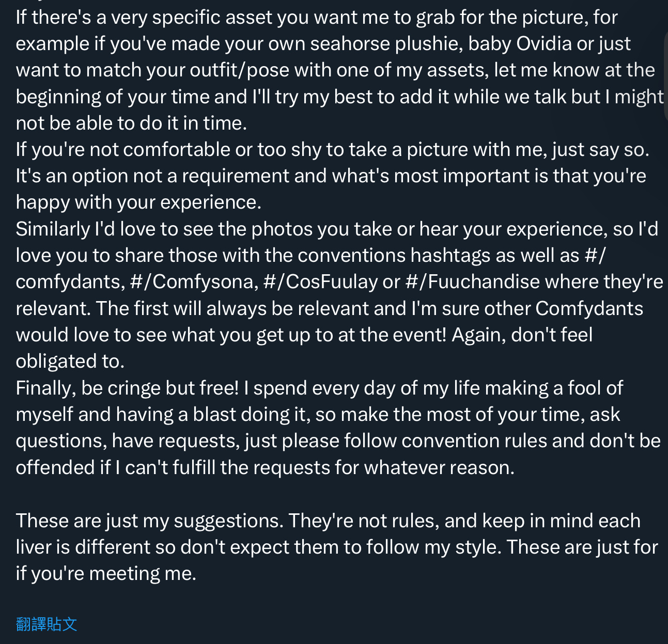Viewport: 668px width, 644px height.
Task: Click the 翻譯貼文 translate post link
Action: click(46, 624)
